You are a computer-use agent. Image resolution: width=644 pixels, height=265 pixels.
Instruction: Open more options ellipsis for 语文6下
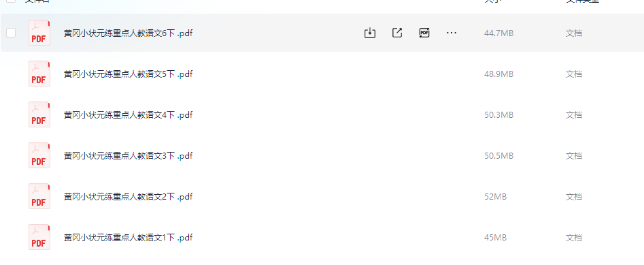452,33
